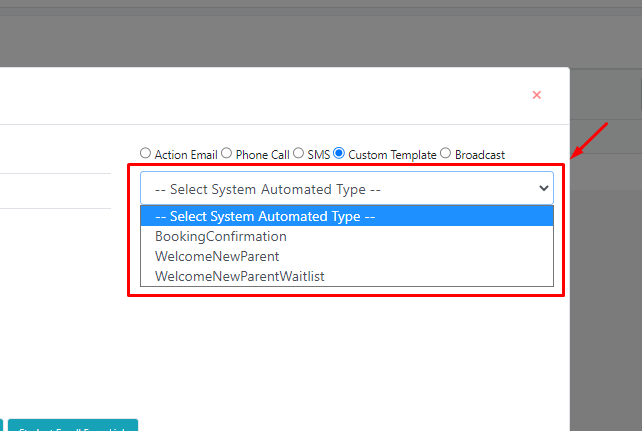Click the SMS label text
Screen dimensions: 642x431
coord(319,155)
